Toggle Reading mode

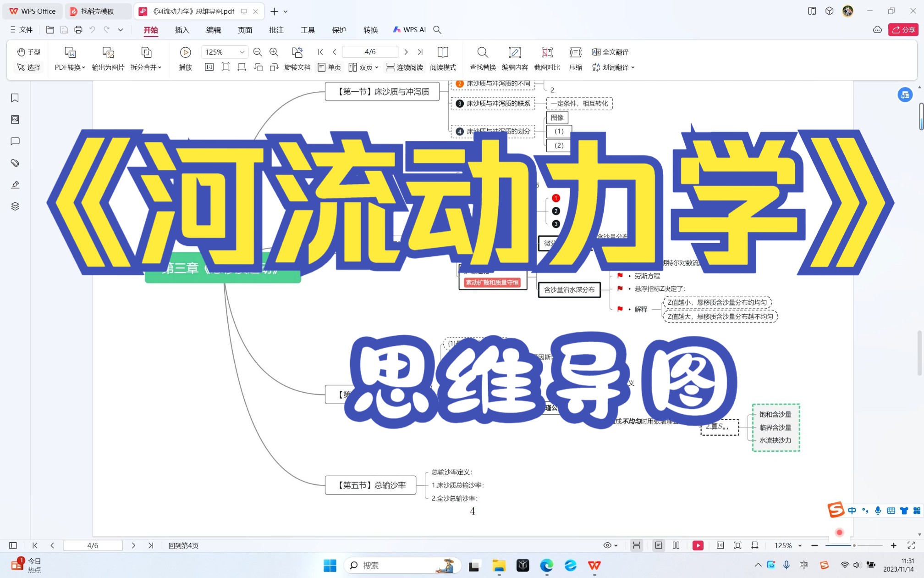click(x=443, y=59)
